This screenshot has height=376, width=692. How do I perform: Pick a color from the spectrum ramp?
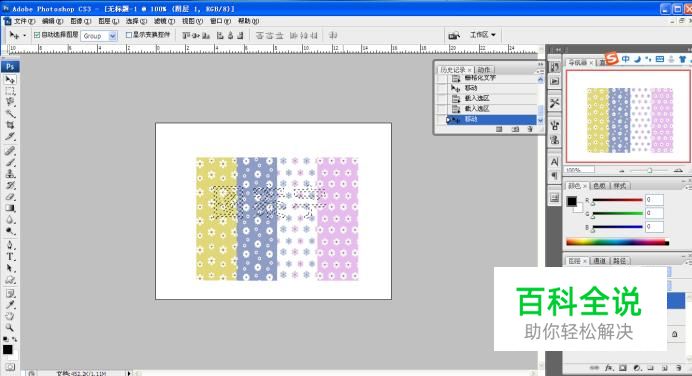point(617,242)
